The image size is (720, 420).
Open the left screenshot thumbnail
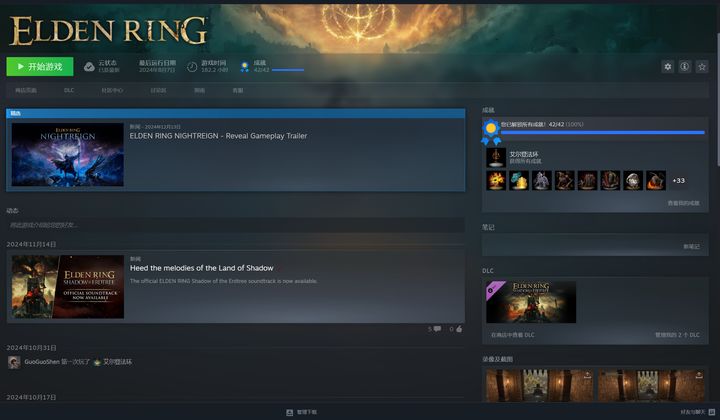point(540,386)
